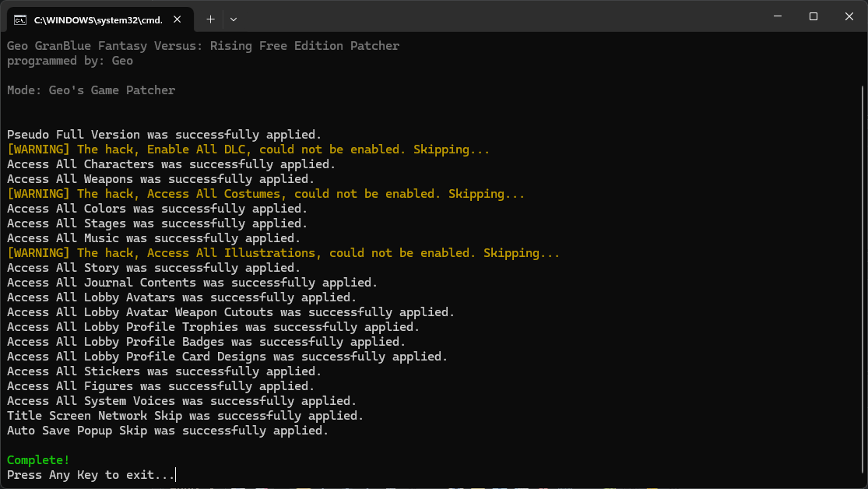Click 'Access All Stickers' output line

click(163, 371)
